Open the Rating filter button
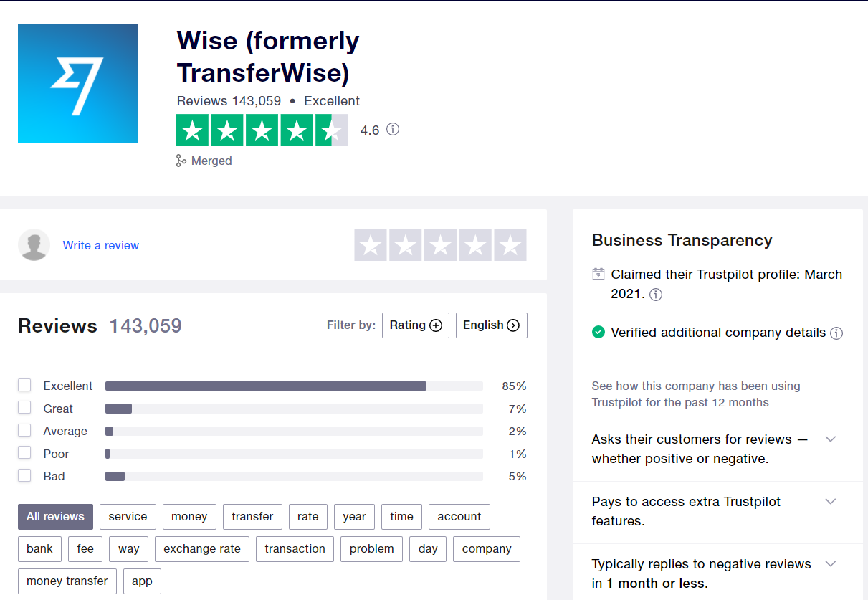The width and height of the screenshot is (868, 600). 416,325
